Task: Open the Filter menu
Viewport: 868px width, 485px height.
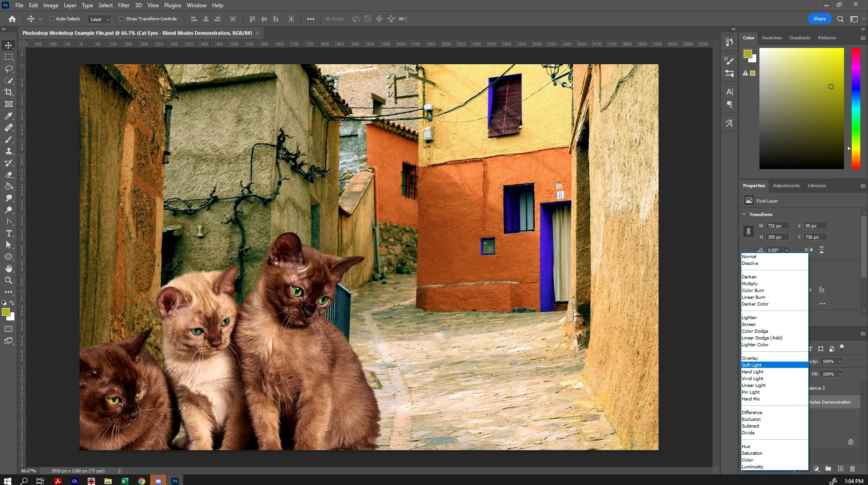Action: [x=124, y=5]
